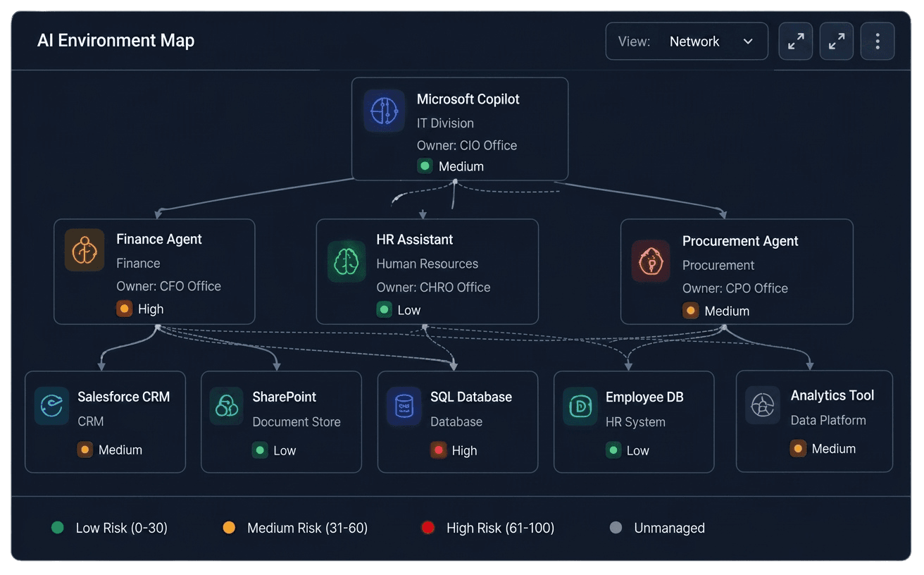Click the Salesforce CRM icon
This screenshot has height=575, width=924.
coord(52,406)
